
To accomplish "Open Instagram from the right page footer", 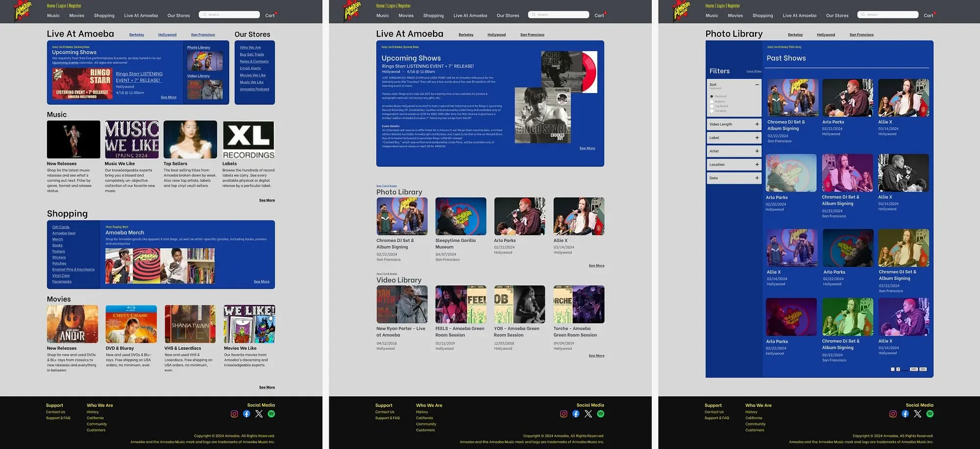I will [893, 414].
